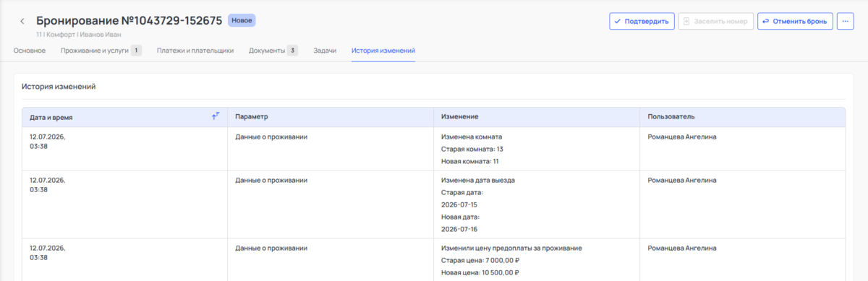This screenshot has width=868, height=281.
Task: Click the Новое status badge
Action: pos(242,20)
